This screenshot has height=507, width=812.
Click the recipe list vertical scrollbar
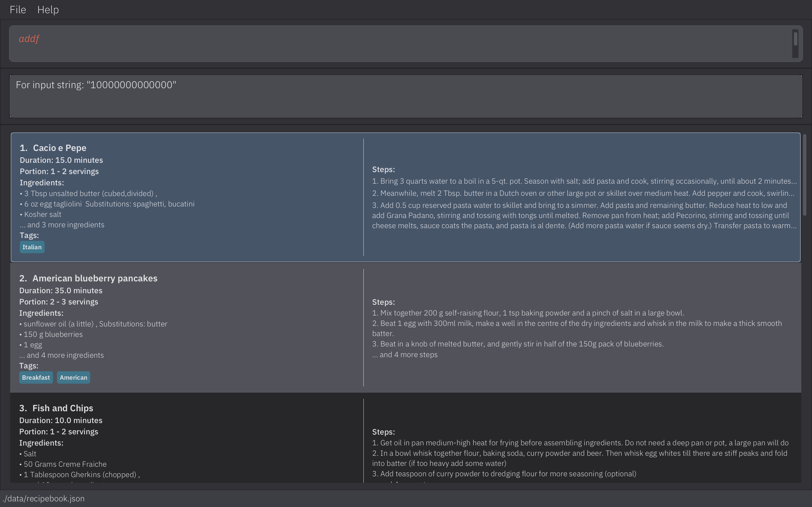click(x=804, y=174)
